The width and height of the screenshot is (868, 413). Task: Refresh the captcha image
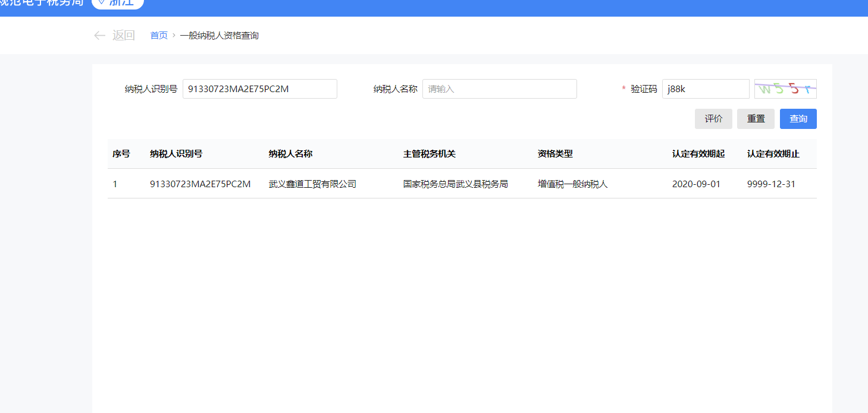click(x=785, y=89)
